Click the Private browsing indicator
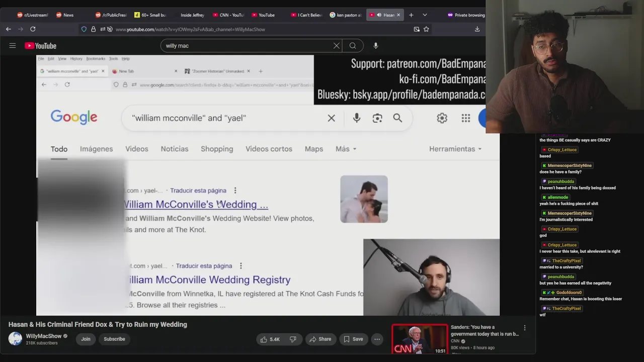Viewport: 644px width, 362px height. [466, 15]
